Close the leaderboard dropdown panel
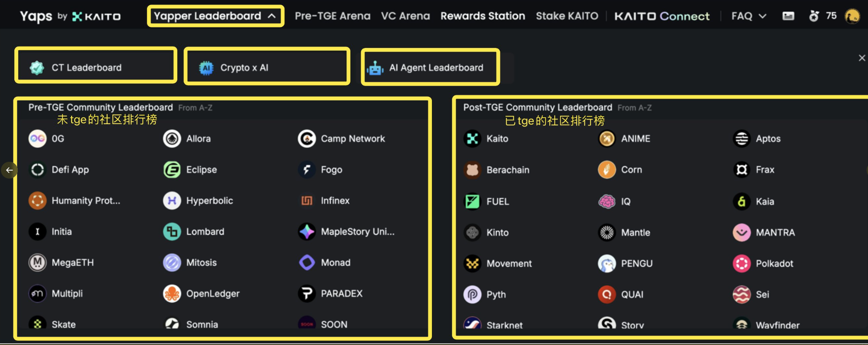Image resolution: width=868 pixels, height=345 pixels. [x=862, y=58]
